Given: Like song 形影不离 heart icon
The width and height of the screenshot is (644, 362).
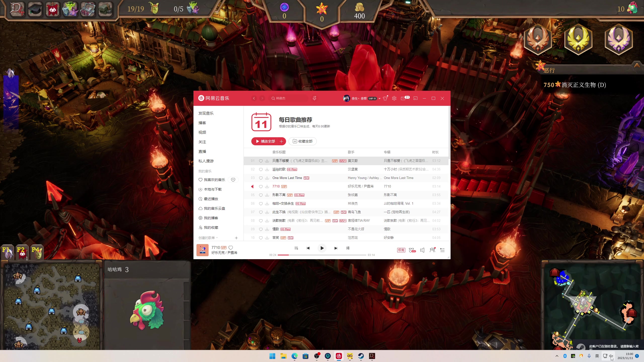Looking at the screenshot, I should pyautogui.click(x=261, y=195).
